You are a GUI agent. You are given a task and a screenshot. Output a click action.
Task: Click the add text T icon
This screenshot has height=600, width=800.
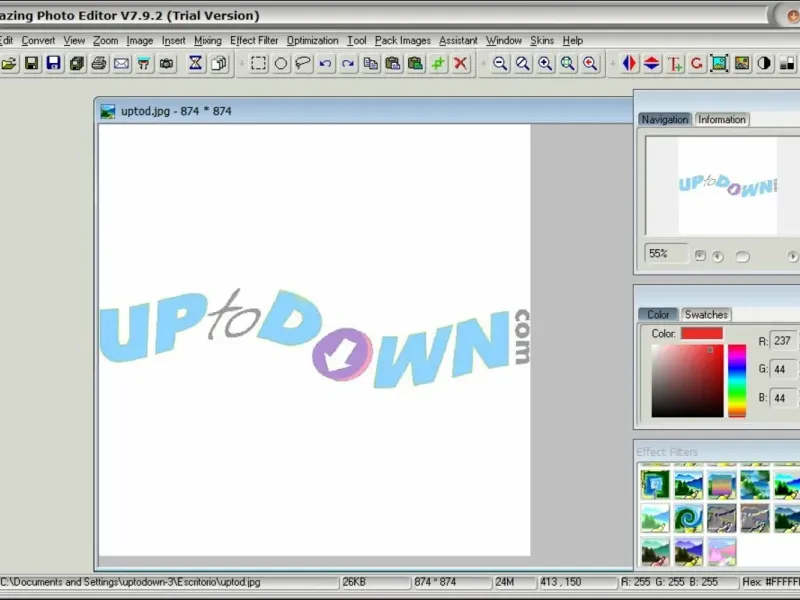click(674, 64)
